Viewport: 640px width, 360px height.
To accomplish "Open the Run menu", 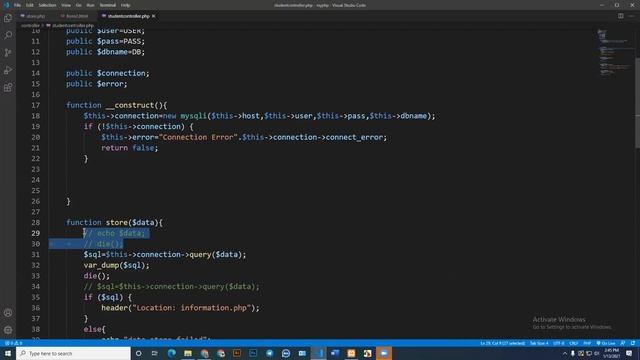I will click(x=90, y=5).
